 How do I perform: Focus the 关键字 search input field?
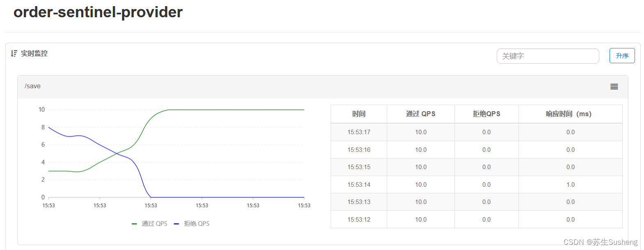pos(548,56)
